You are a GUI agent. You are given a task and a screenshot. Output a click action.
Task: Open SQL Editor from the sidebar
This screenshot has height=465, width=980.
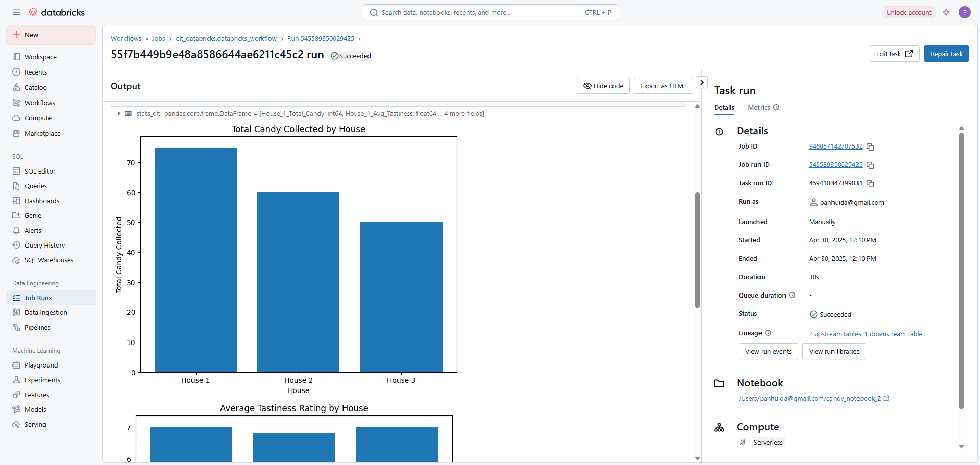click(51, 171)
